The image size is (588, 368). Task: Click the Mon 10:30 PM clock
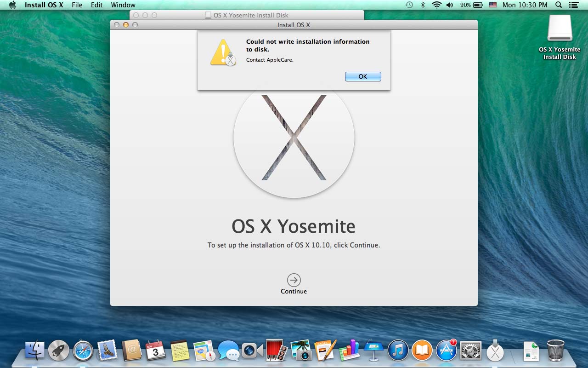click(x=525, y=5)
